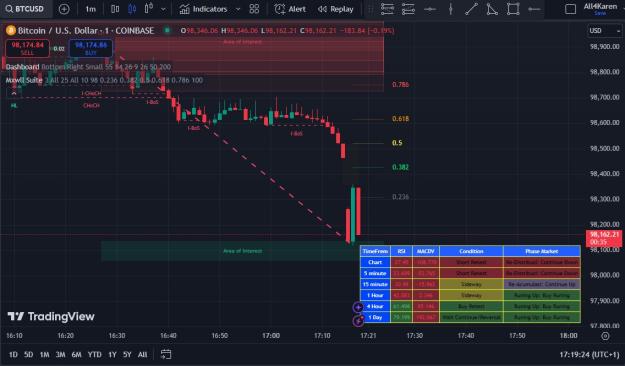Select the All time range
This screenshot has width=625, height=366.
click(142, 354)
